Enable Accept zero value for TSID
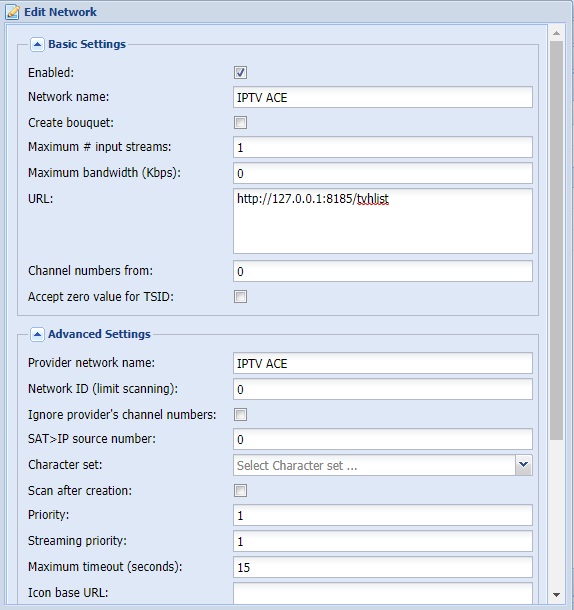The height and width of the screenshot is (610, 574). click(240, 297)
